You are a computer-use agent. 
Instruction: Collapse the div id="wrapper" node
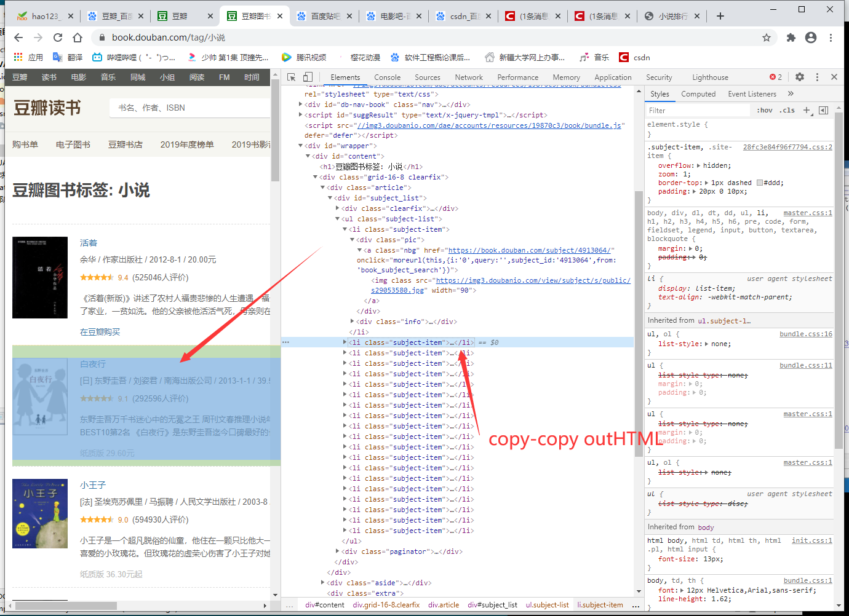point(301,146)
